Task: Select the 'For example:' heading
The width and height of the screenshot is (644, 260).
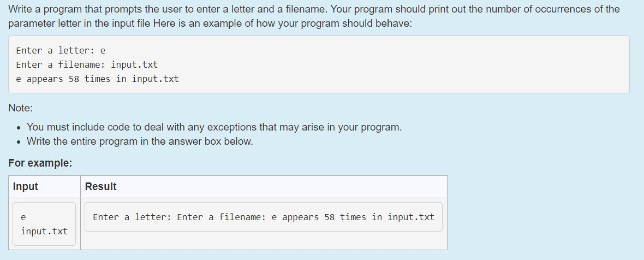Action: (x=40, y=163)
